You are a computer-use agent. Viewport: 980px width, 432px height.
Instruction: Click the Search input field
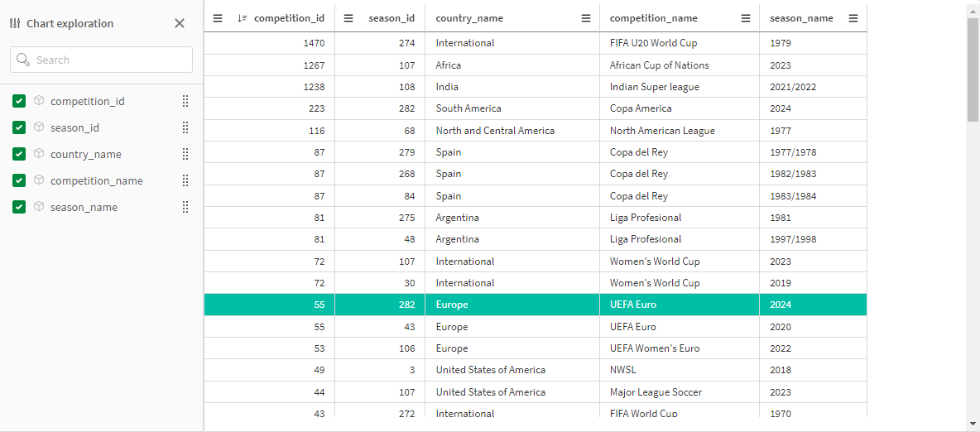click(x=101, y=60)
